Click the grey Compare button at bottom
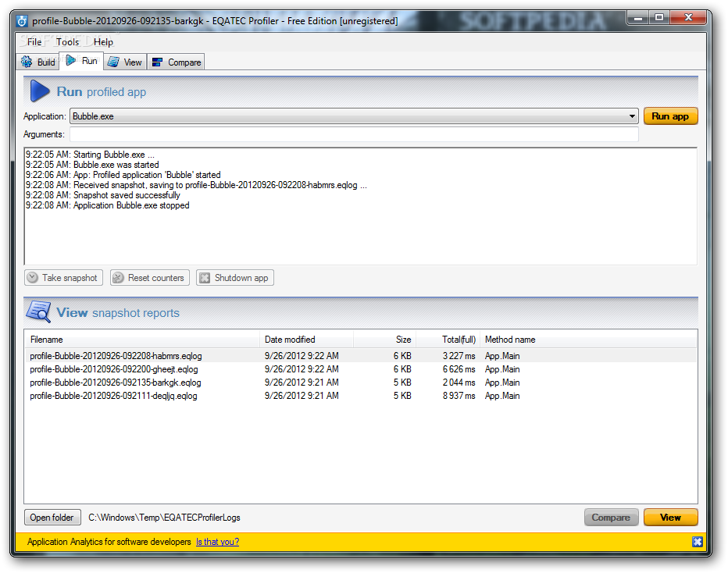The height and width of the screenshot is (573, 728). point(611,518)
